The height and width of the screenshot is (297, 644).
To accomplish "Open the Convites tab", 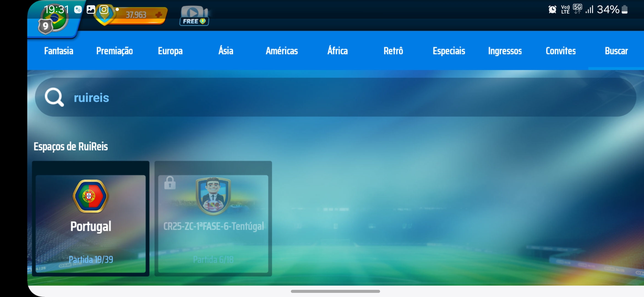I will pyautogui.click(x=561, y=51).
